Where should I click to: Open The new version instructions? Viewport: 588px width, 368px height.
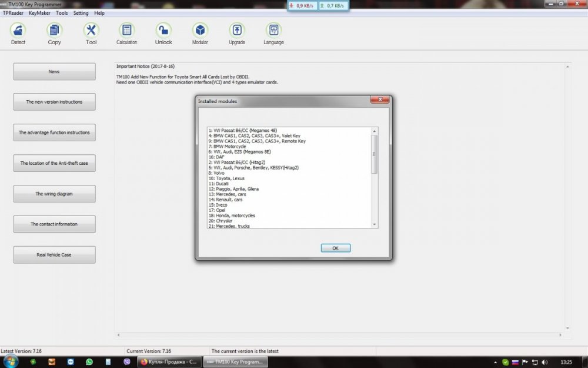coord(54,102)
